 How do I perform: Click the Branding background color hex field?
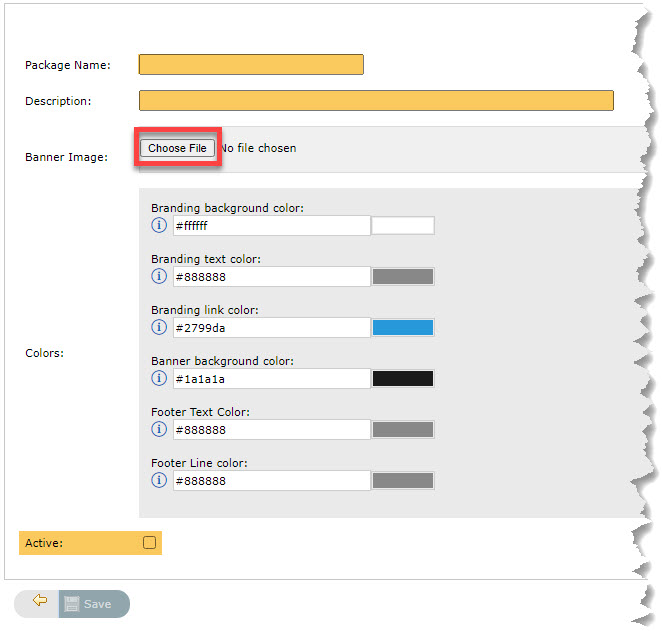point(271,226)
